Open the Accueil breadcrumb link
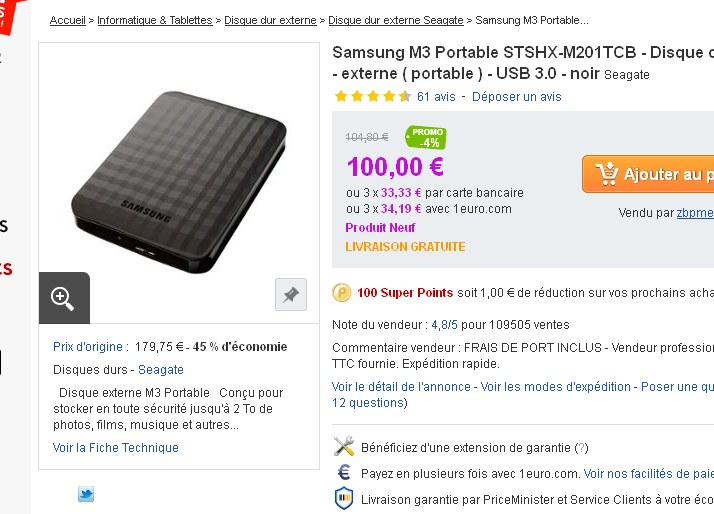The width and height of the screenshot is (714, 514). (67, 20)
